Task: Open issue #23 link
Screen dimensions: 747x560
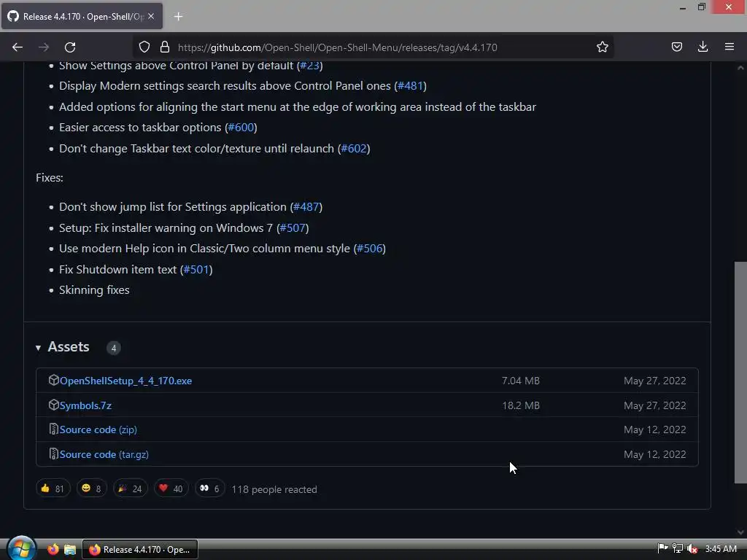Action: pyautogui.click(x=309, y=65)
